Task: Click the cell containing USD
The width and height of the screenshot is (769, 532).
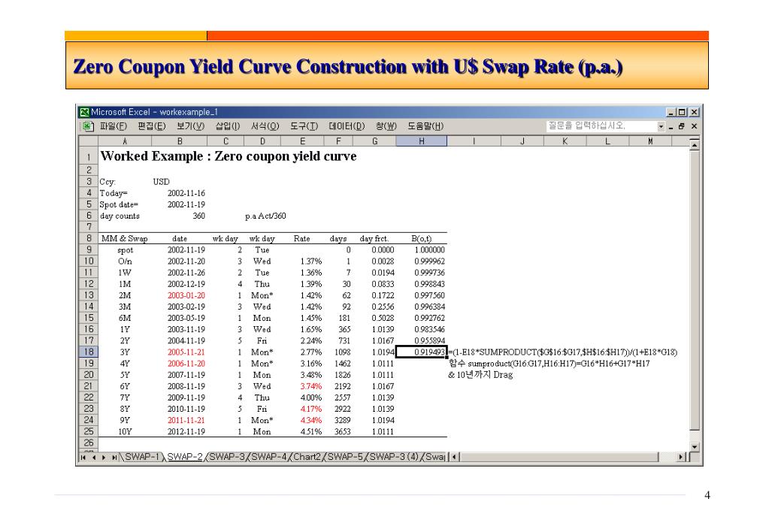Action: (x=161, y=182)
